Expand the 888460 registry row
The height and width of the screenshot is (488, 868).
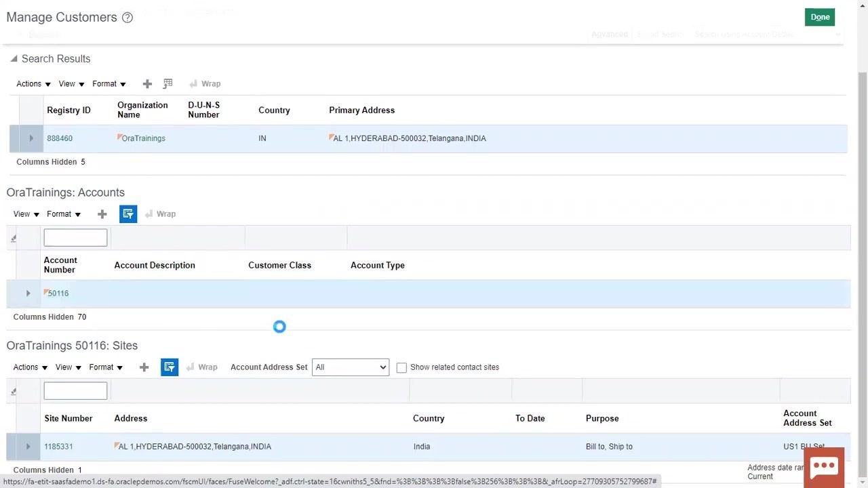click(31, 138)
